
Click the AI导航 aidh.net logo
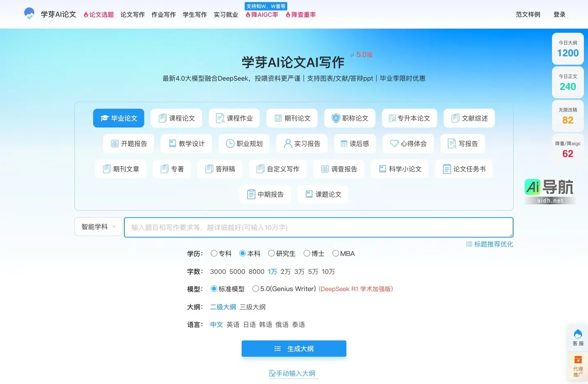[550, 190]
